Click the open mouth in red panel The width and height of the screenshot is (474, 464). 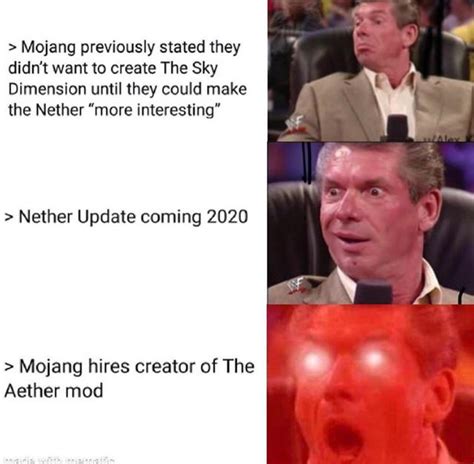pos(342,435)
